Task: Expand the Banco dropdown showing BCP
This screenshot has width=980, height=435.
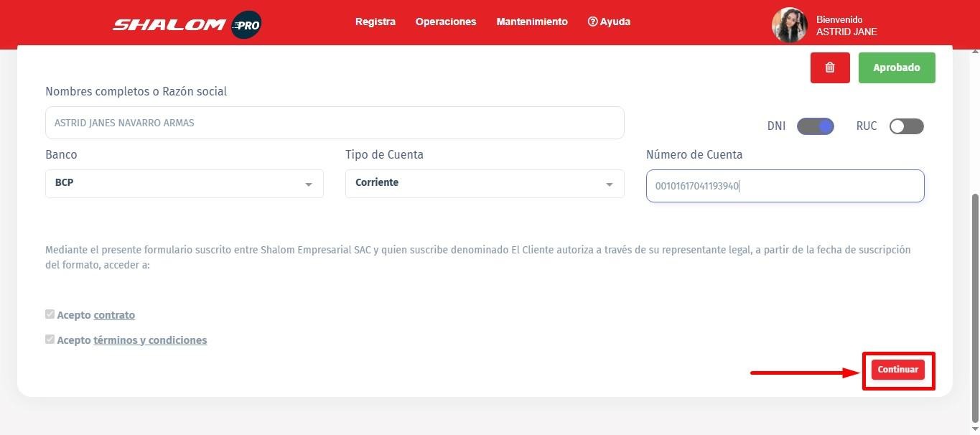Action: (184, 183)
